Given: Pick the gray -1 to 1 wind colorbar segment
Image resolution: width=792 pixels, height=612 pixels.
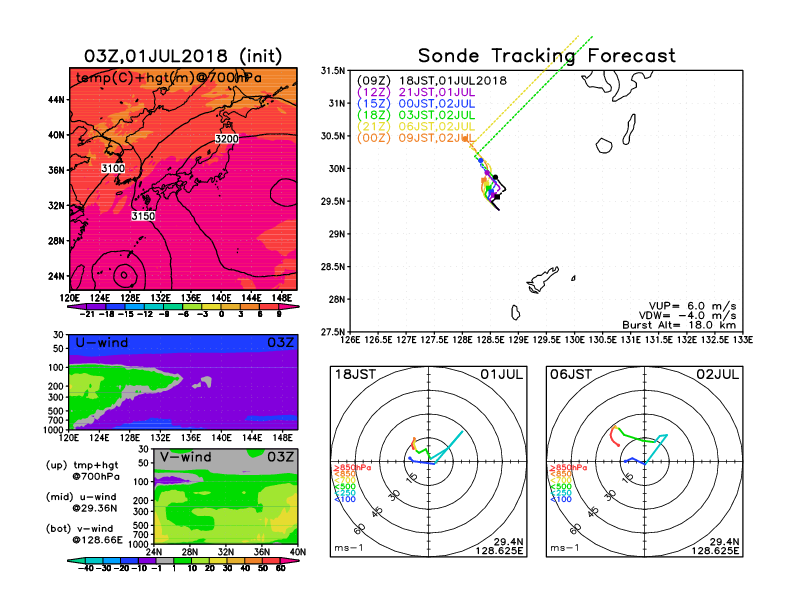Looking at the screenshot, I should click(164, 561).
